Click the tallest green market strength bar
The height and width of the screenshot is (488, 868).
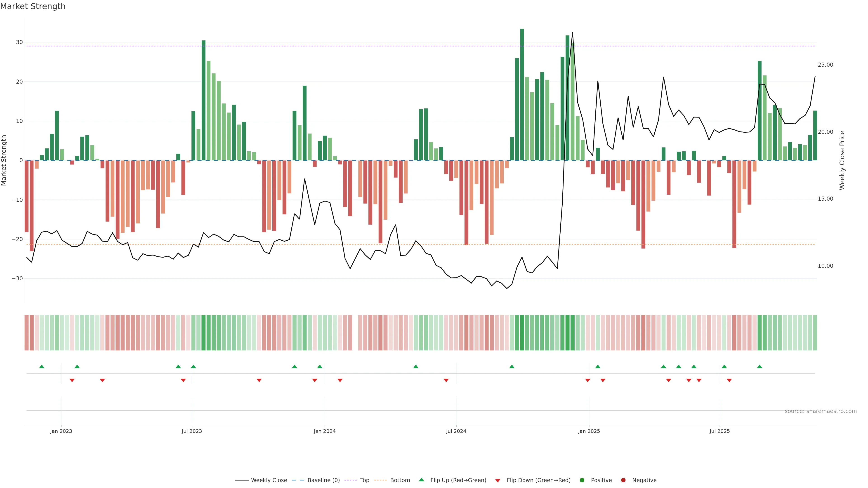click(x=522, y=94)
